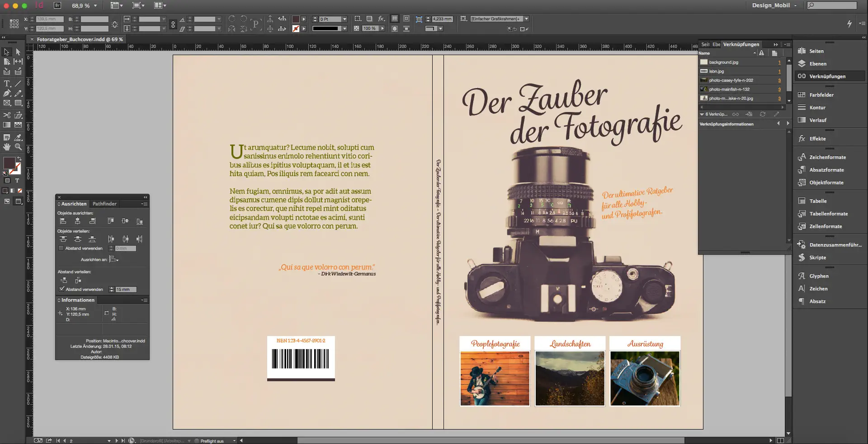Pick the Scissors tool
The height and width of the screenshot is (444, 868).
click(6, 115)
